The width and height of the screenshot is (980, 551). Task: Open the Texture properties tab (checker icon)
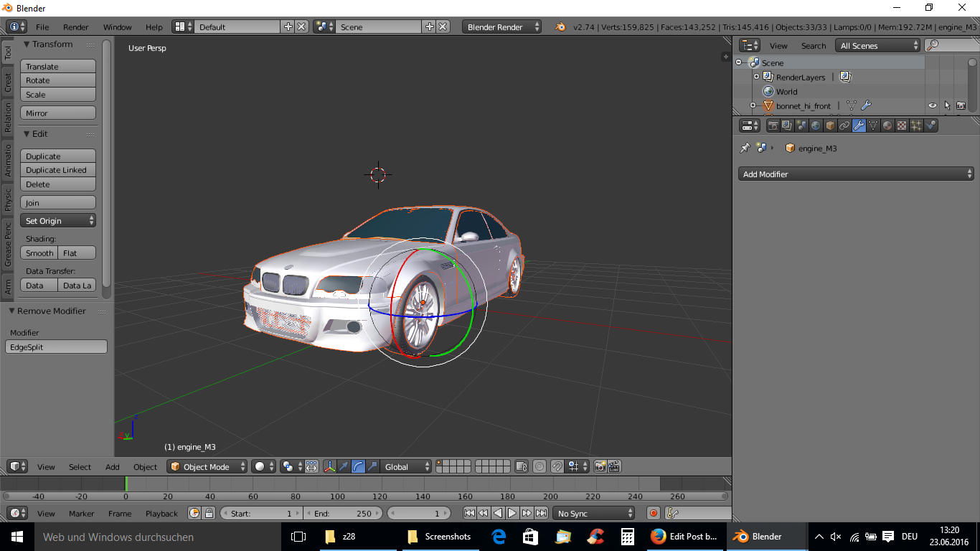coord(902,126)
